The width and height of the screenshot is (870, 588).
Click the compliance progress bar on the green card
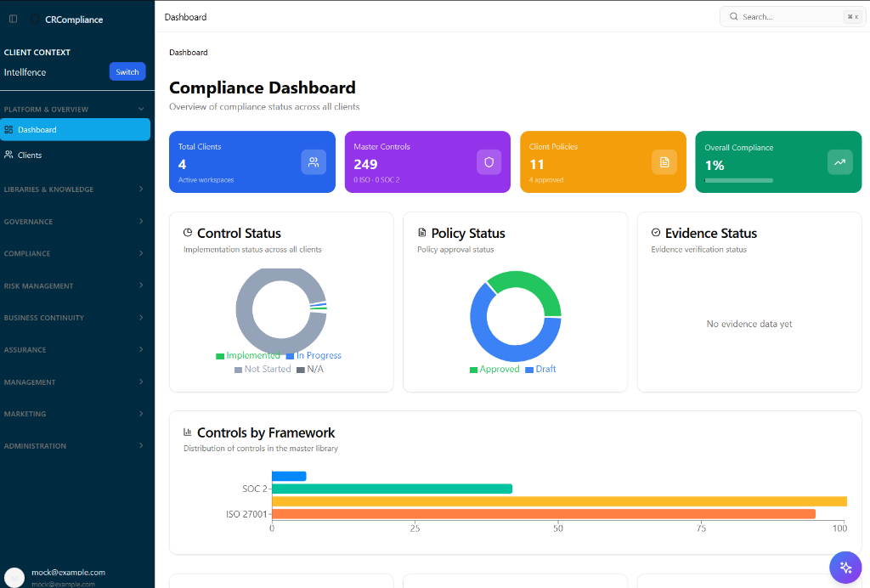738,179
